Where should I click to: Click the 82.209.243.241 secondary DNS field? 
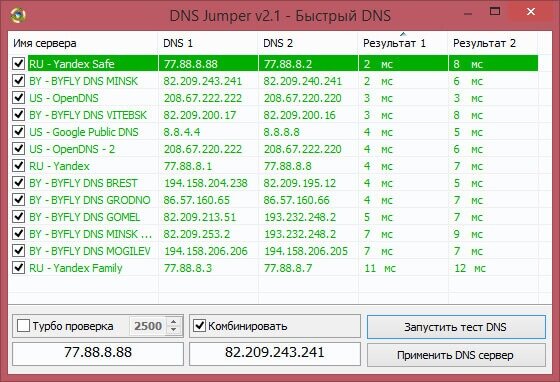275,353
